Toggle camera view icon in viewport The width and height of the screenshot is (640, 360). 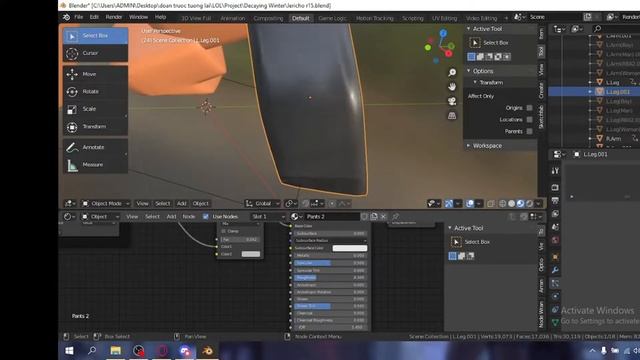452,101
